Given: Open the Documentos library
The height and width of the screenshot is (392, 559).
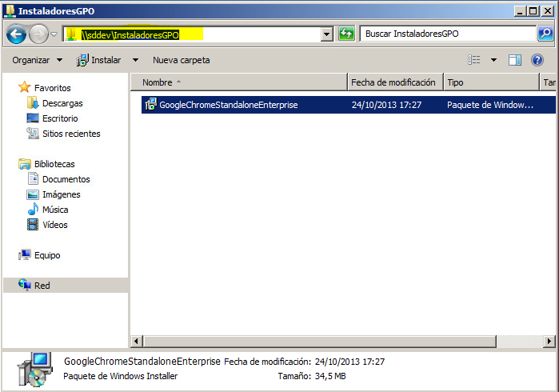Looking at the screenshot, I should point(66,179).
